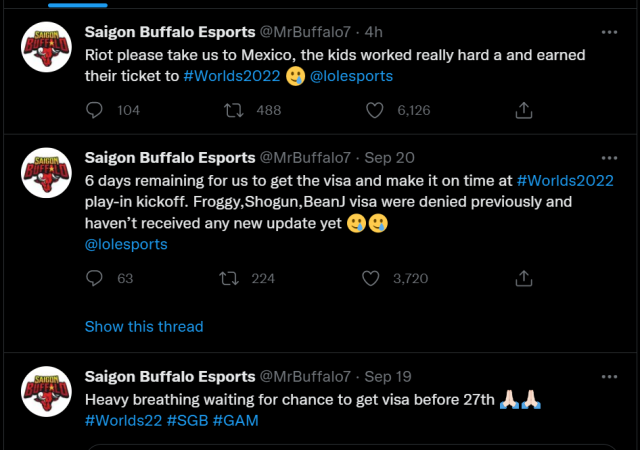Like the tweet with 3,720 likes
The height and width of the screenshot is (450, 640).
coord(371,278)
